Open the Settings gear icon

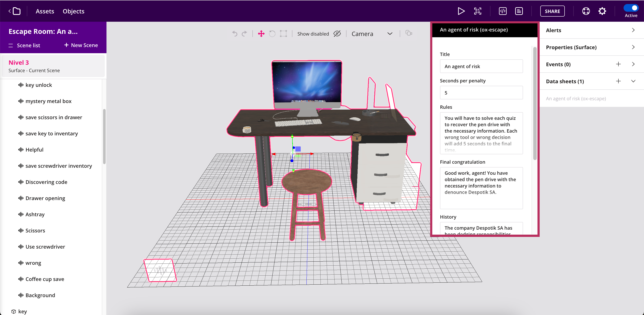tap(602, 11)
